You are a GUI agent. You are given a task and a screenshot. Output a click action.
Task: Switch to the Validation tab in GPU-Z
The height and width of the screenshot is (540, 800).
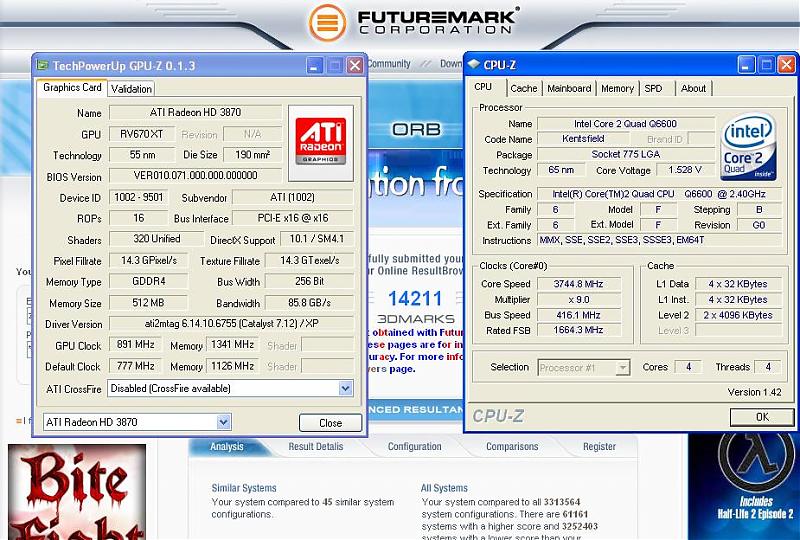131,89
